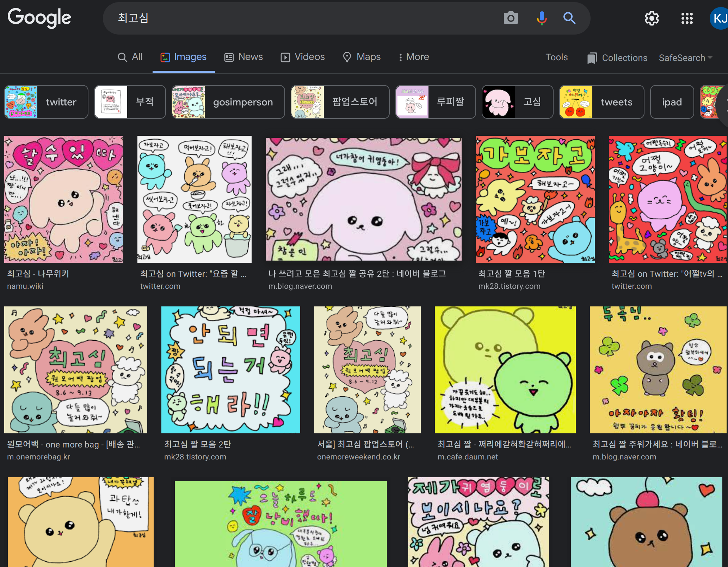Open the Tools filter options
This screenshot has height=567, width=728.
point(556,57)
